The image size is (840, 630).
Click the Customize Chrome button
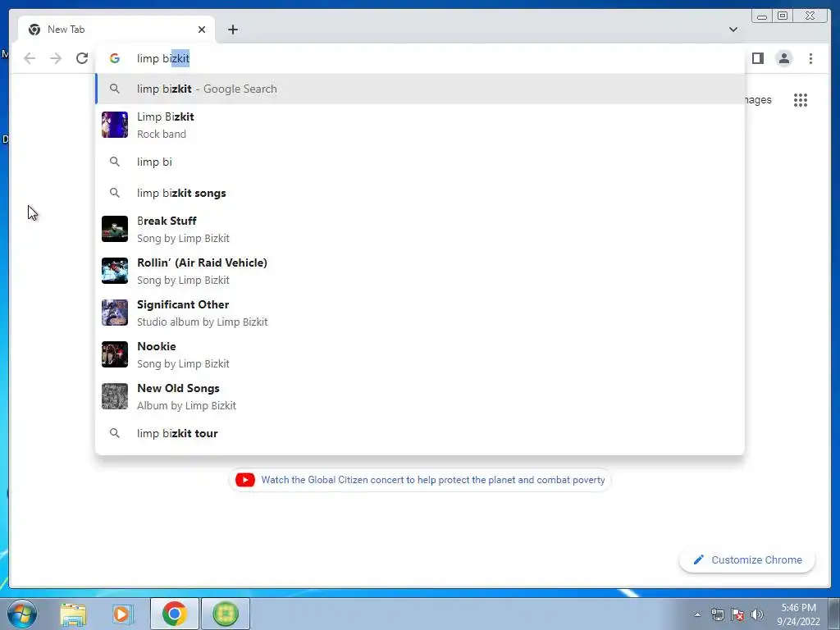pos(747,559)
